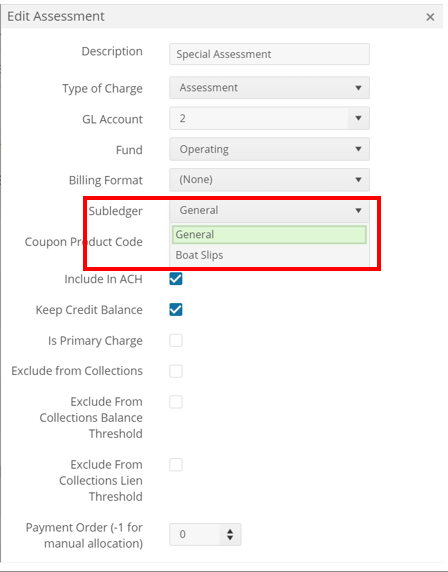Viewport: 448px width, 572px height.
Task: Decrease Payment Order using the down arrow
Action: 230,538
